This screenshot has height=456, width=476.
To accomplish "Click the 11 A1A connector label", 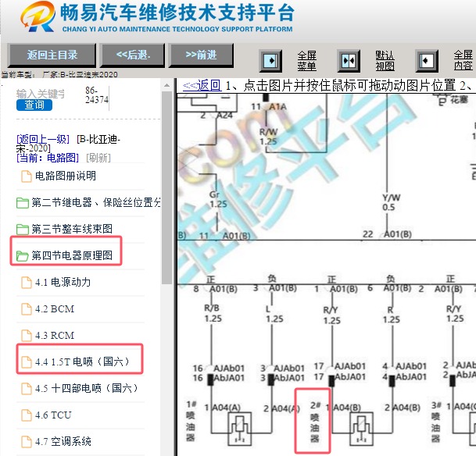I will (269, 107).
